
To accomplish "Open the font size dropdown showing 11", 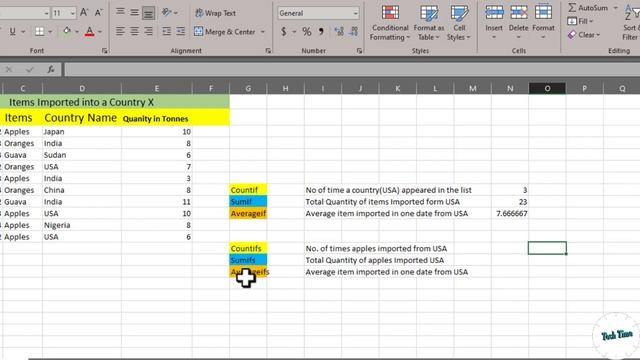I will coord(72,13).
